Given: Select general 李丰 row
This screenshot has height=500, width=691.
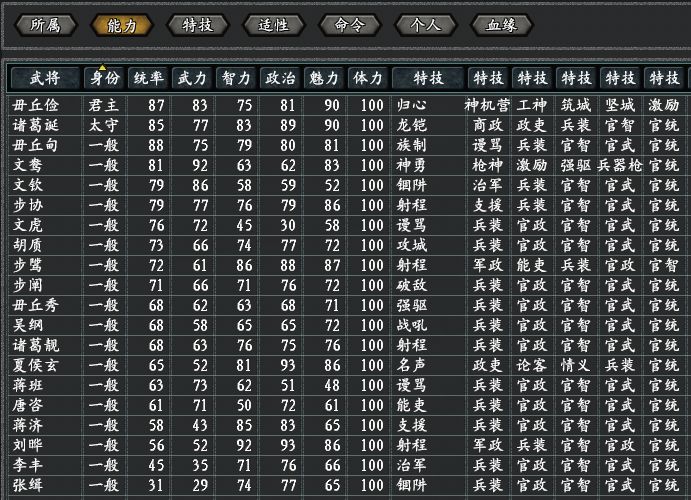Looking at the screenshot, I should click(x=349, y=465).
